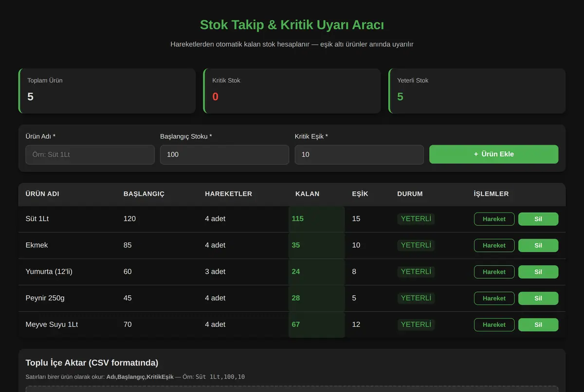This screenshot has width=584, height=392.
Task: Click the KALAN column header
Action: tap(308, 194)
